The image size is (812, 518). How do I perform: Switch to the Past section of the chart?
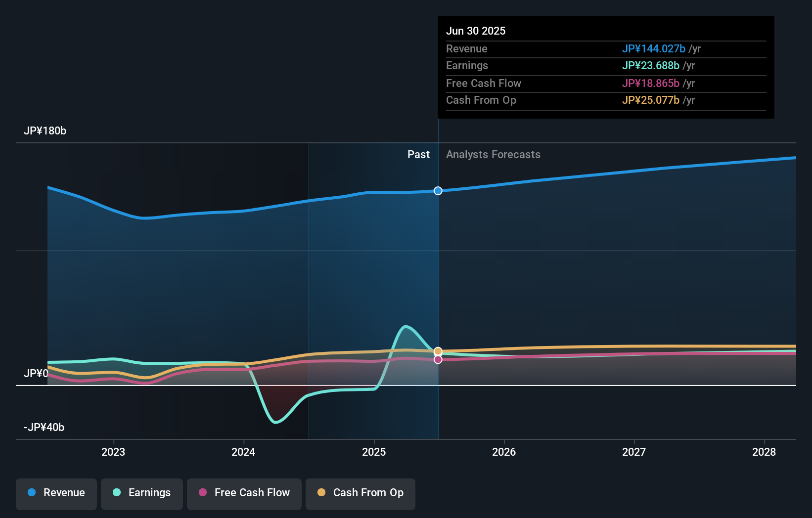[419, 154]
